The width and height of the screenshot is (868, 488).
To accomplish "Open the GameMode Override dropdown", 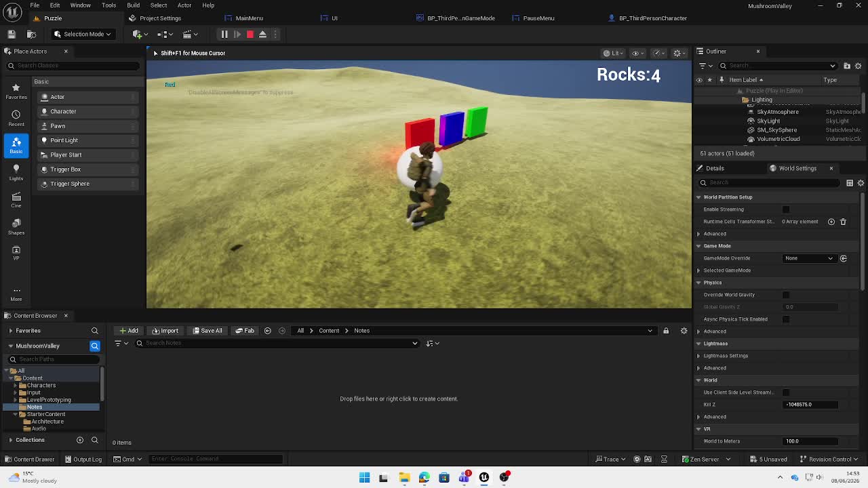I will click(x=809, y=258).
